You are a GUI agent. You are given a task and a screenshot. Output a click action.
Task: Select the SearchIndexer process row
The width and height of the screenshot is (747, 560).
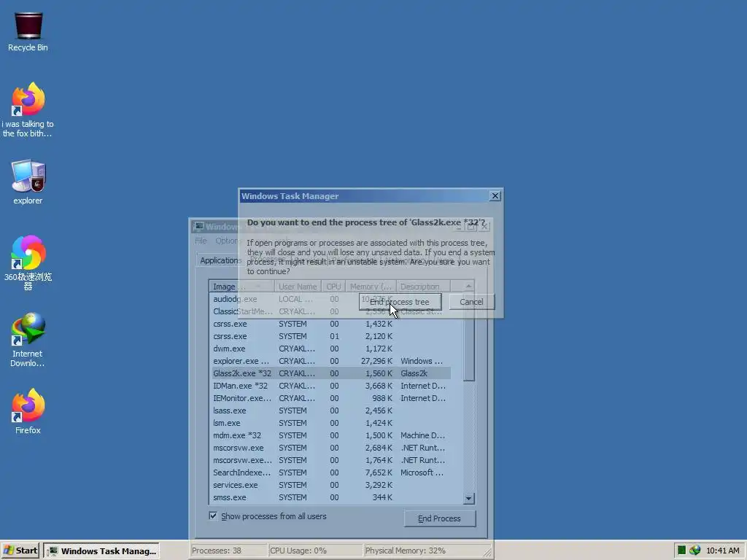331,472
